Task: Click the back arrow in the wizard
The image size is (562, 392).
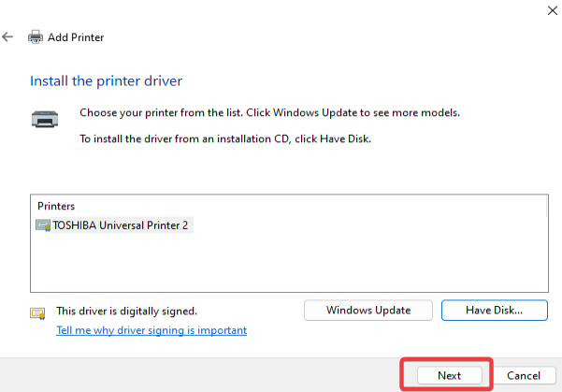Action: point(8,37)
